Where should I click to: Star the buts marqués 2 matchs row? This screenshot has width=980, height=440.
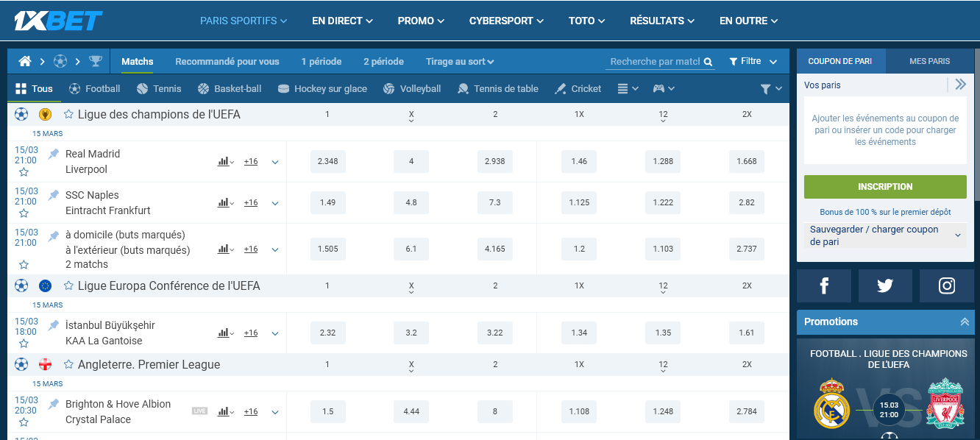click(24, 265)
